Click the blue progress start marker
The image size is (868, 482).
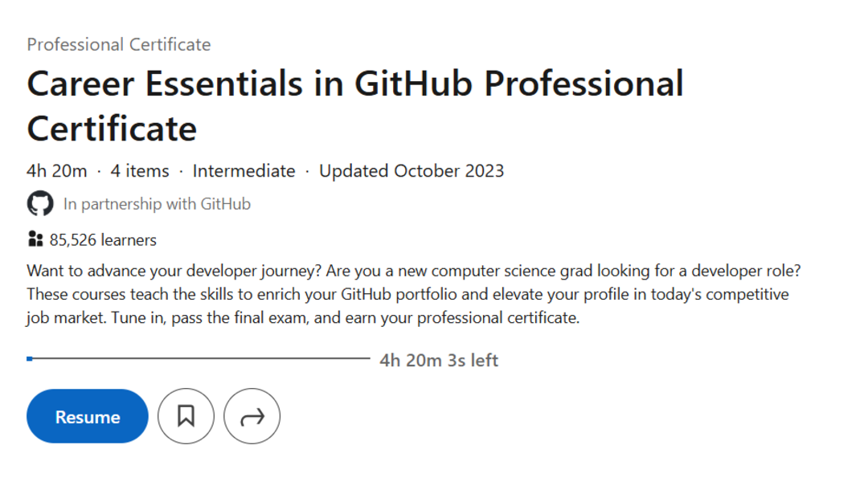pyautogui.click(x=30, y=358)
